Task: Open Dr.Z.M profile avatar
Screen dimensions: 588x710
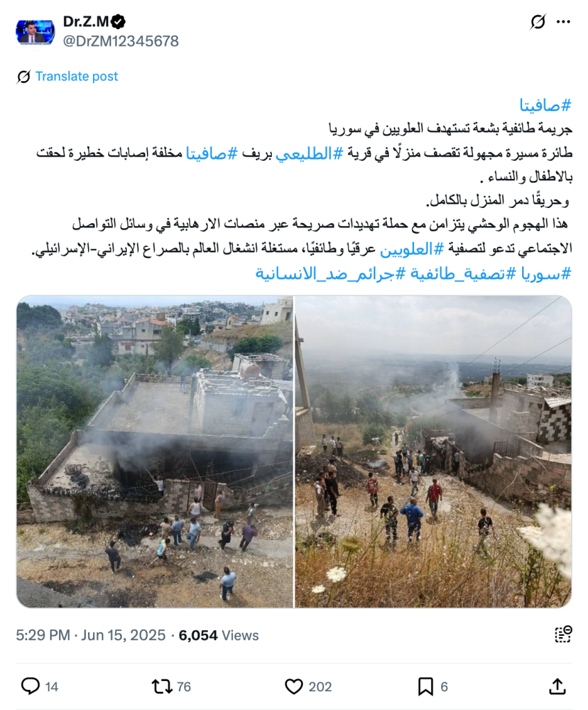Action: [x=35, y=32]
